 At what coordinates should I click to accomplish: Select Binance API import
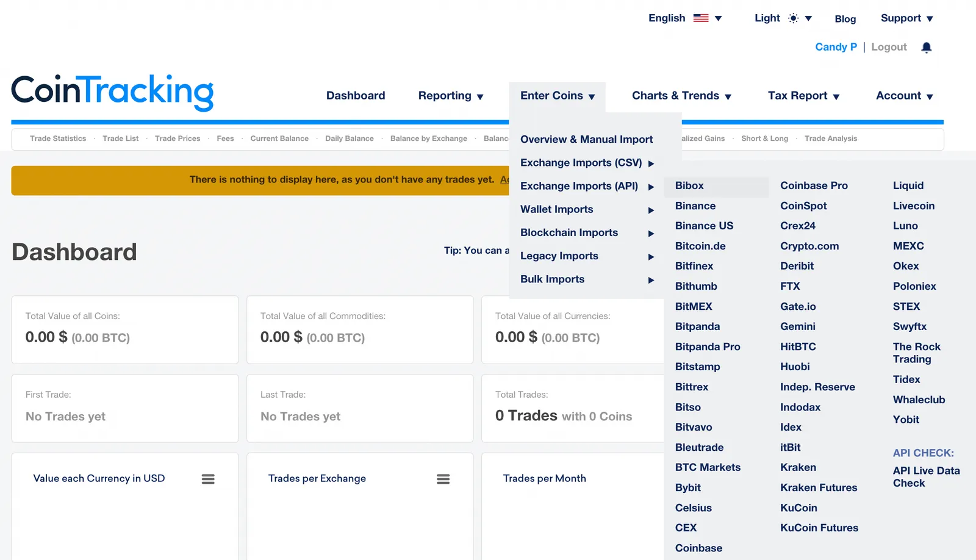695,206
